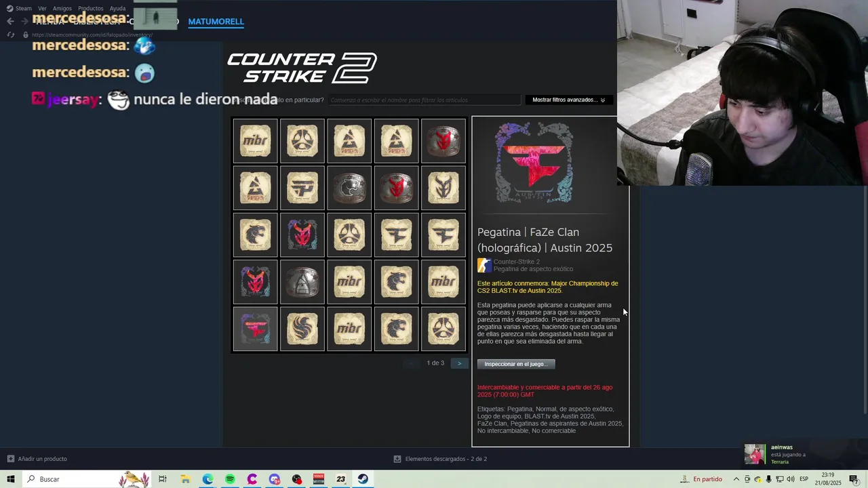Click Añadir un producto
The height and width of the screenshot is (488, 868).
37,459
